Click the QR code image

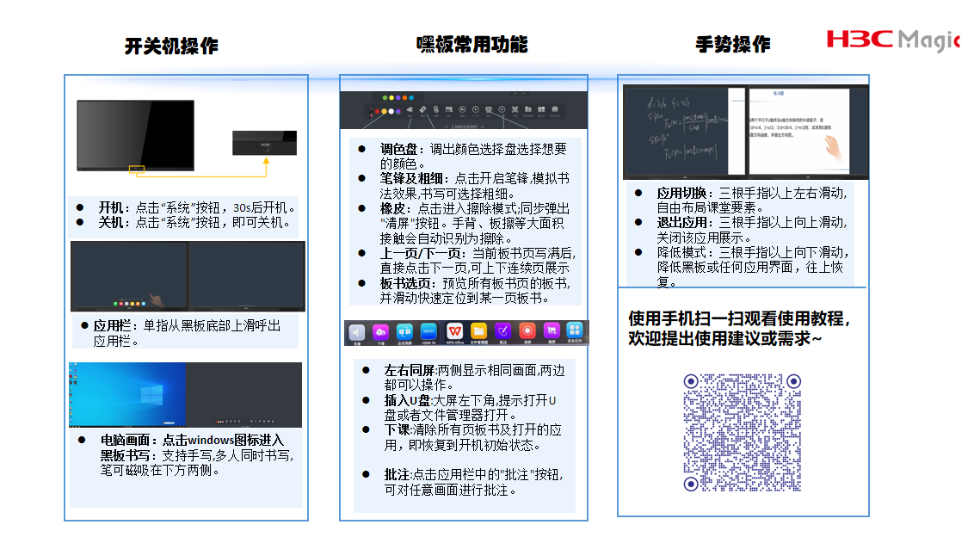(x=742, y=433)
